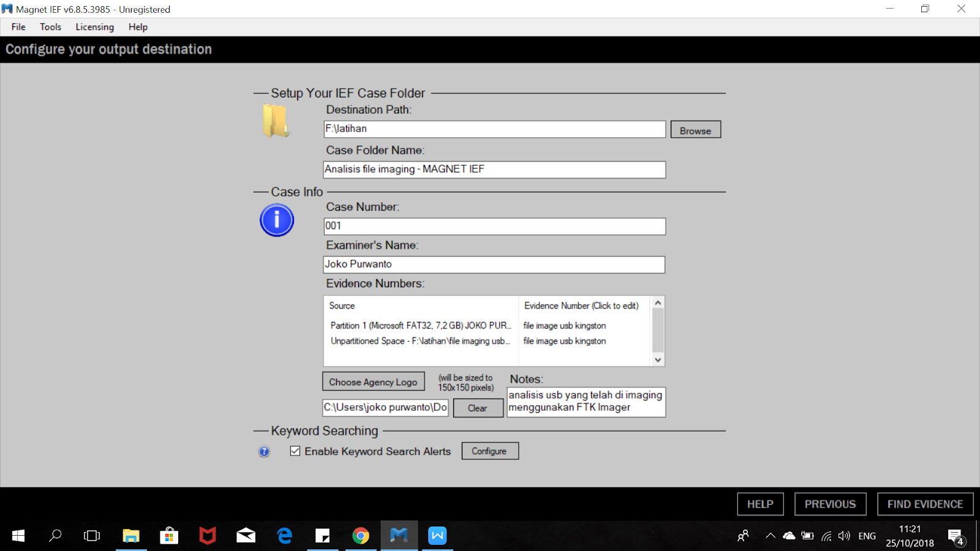
Task: Check battery status tray icon
Action: pos(808,536)
